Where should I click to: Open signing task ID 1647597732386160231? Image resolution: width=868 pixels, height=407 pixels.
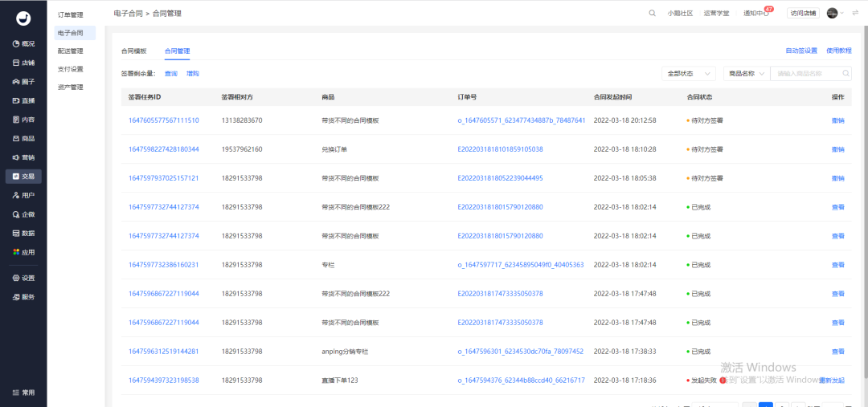pyautogui.click(x=164, y=265)
